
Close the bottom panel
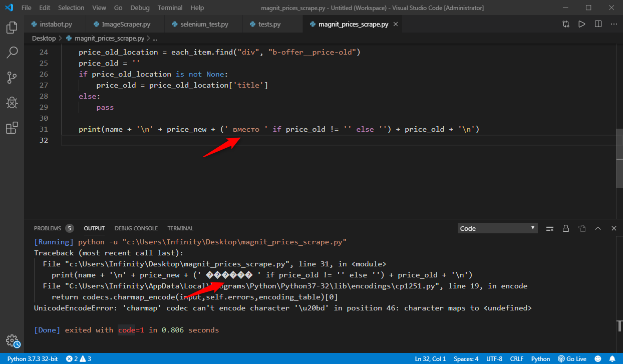614,228
